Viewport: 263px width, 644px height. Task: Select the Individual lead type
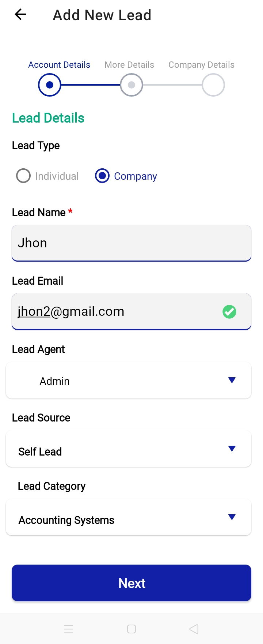(47, 176)
